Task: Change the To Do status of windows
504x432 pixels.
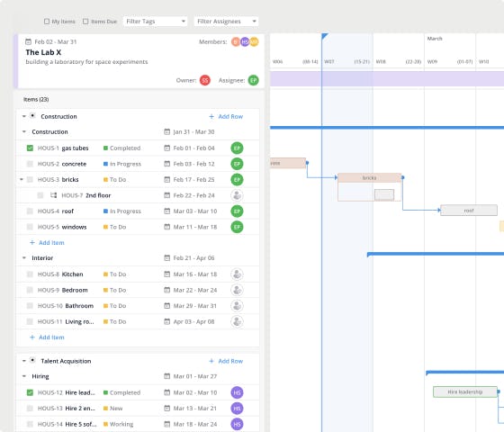Action: click(115, 227)
